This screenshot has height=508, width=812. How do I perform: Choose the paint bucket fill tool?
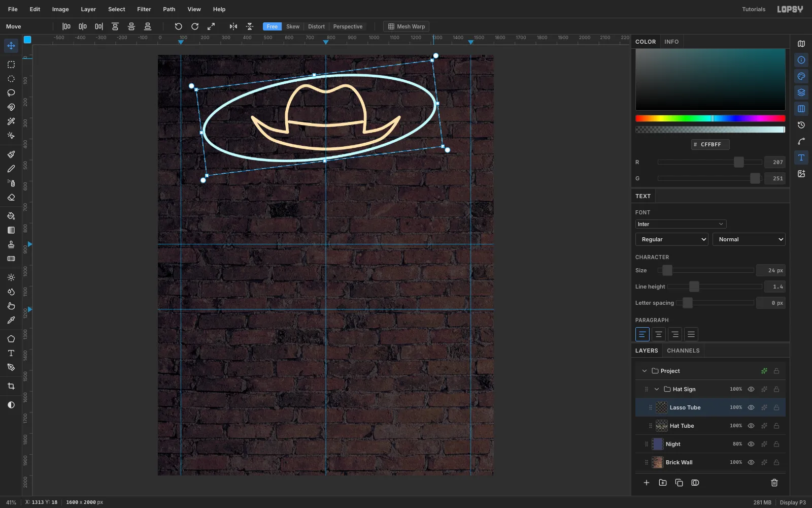click(x=11, y=216)
